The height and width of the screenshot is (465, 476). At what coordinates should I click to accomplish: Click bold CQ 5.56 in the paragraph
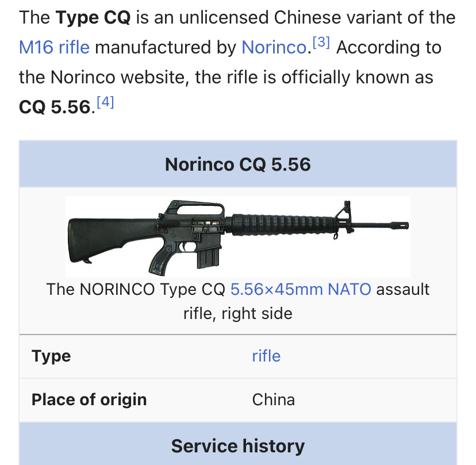(55, 107)
